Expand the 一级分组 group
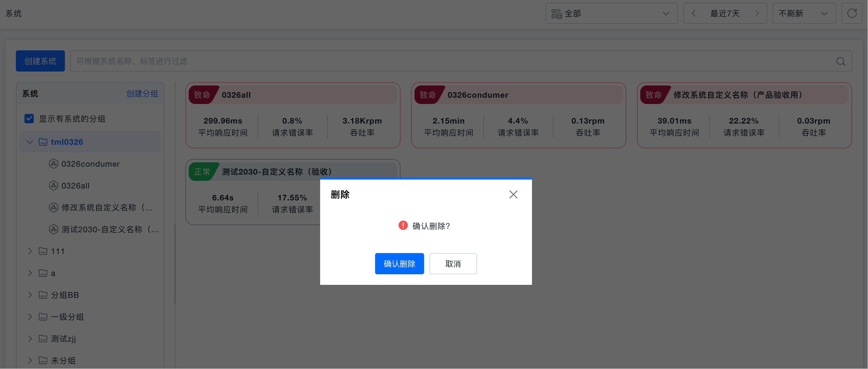The image size is (868, 369). pos(30,317)
